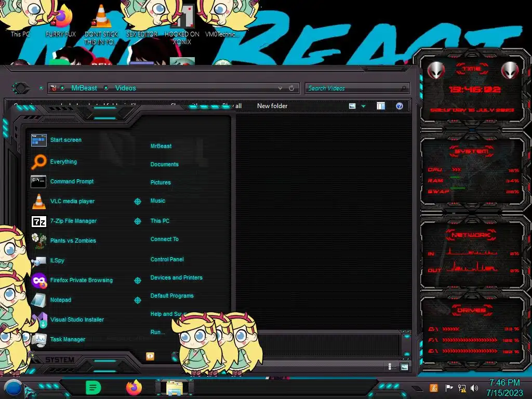Expand Notepad jump list arrow
The image size is (532, 399).
point(137,300)
